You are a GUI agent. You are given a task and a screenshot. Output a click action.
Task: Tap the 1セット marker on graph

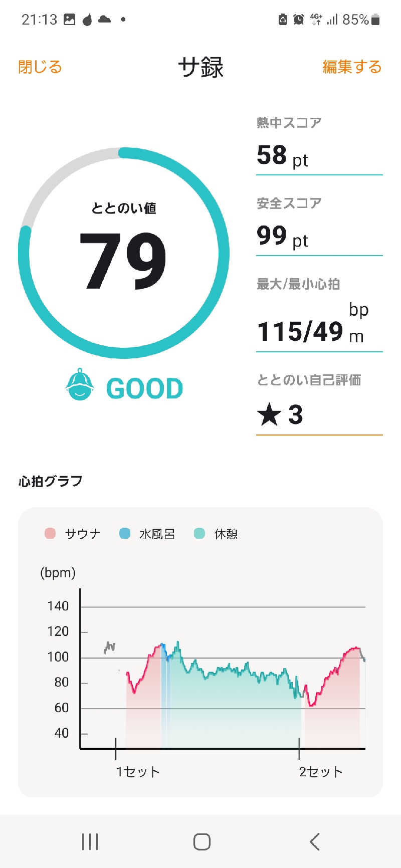[x=138, y=771]
